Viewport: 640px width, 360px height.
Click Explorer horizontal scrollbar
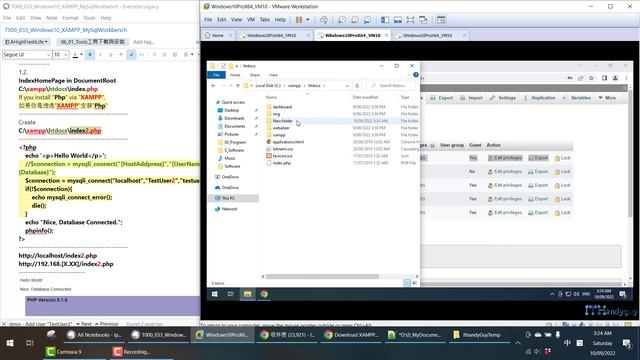[322, 276]
